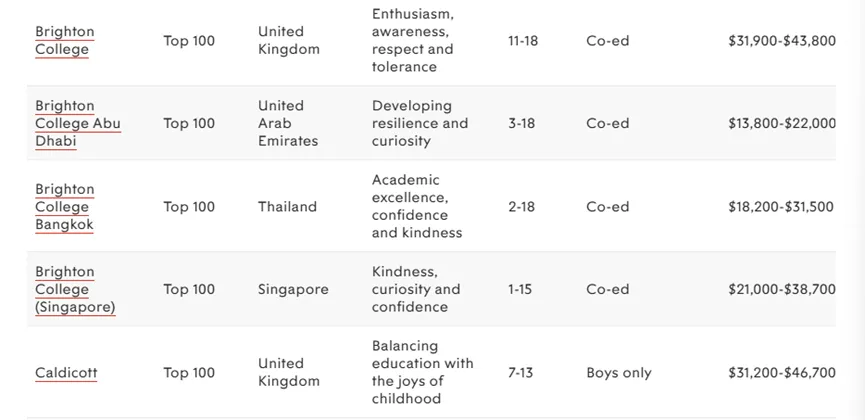
Task: Select the Singapore country cell
Action: click(293, 290)
